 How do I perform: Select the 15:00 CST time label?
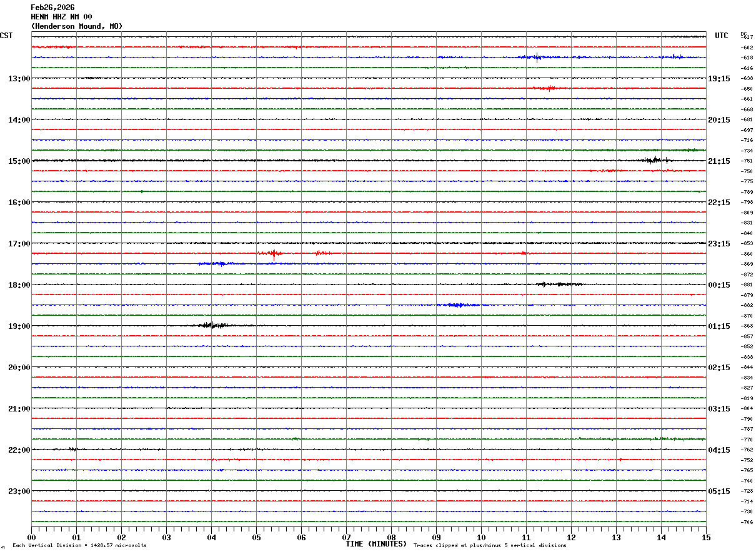click(x=19, y=161)
